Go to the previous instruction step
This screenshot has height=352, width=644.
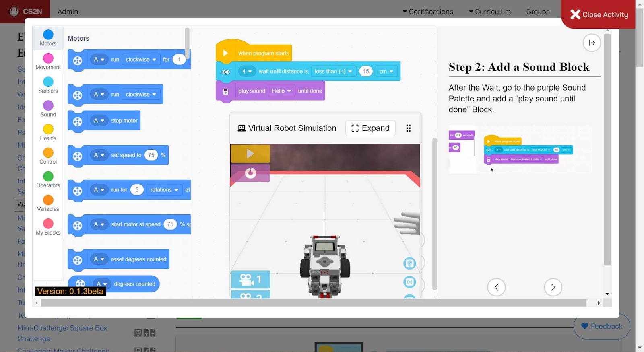click(x=496, y=287)
